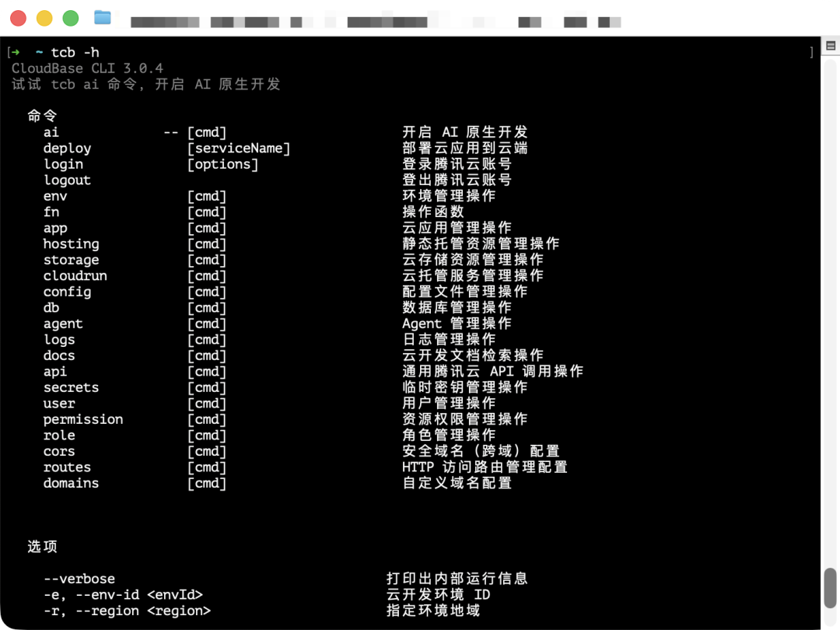840x630 pixels.
Task: Click the description '通用腾讯云 API 调用操作'
Action: (x=493, y=371)
